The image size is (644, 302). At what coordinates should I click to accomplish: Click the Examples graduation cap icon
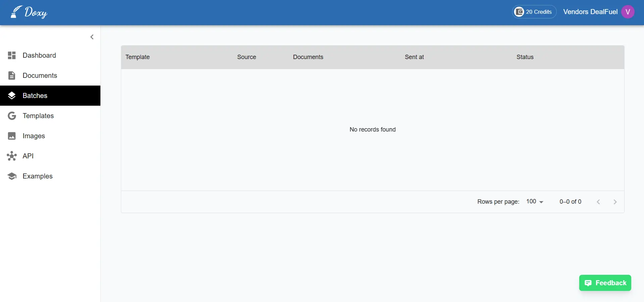[x=12, y=176]
